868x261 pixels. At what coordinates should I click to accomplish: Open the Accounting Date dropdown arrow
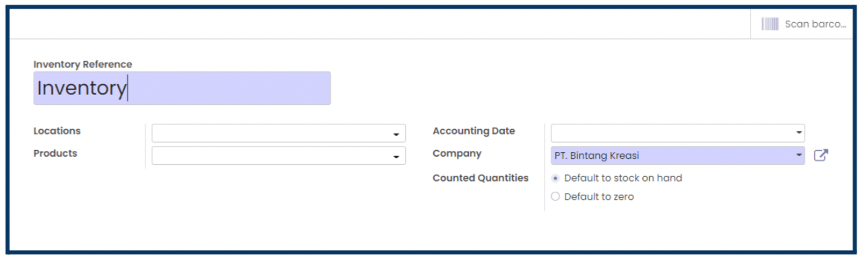point(799,133)
